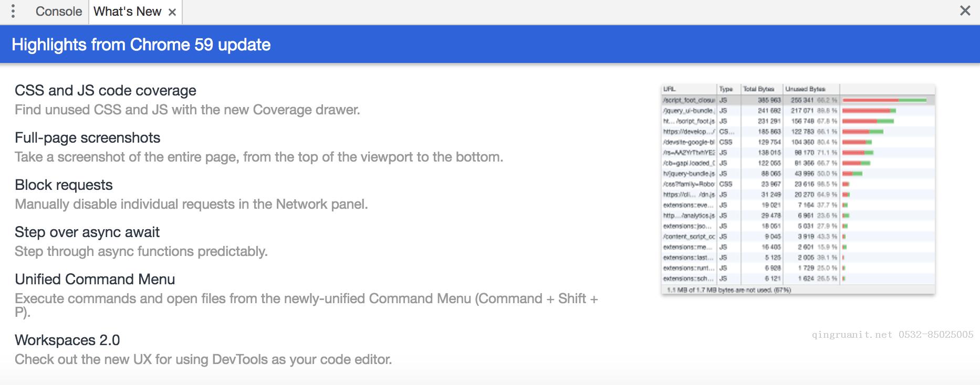Image resolution: width=980 pixels, height=385 pixels.
Task: Click the 'Highlights from Chrome 59 update' header text
Action: pyautogui.click(x=141, y=45)
